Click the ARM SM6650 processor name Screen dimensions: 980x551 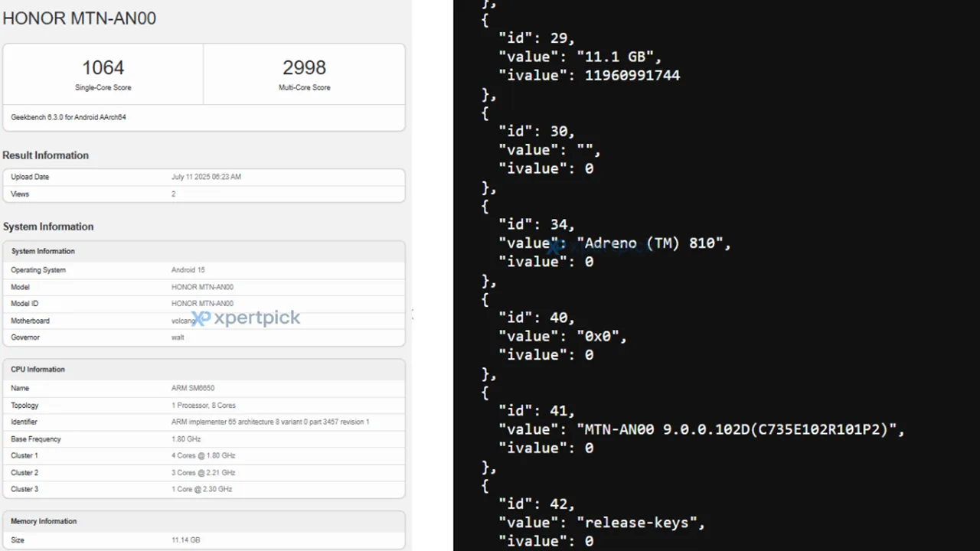[x=193, y=388]
